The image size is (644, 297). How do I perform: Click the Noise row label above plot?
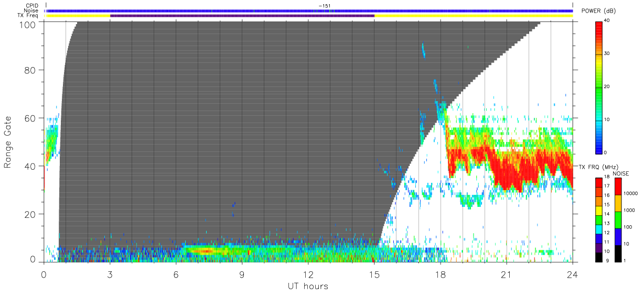pos(31,10)
